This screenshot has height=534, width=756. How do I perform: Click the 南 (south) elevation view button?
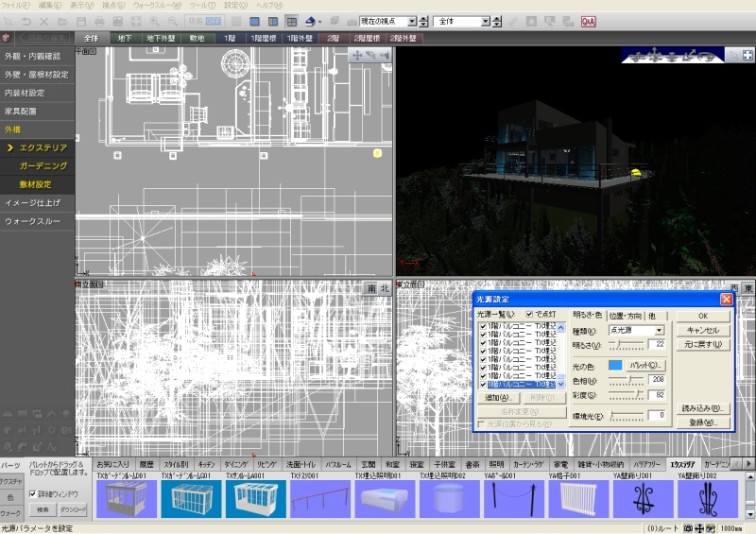click(x=370, y=287)
